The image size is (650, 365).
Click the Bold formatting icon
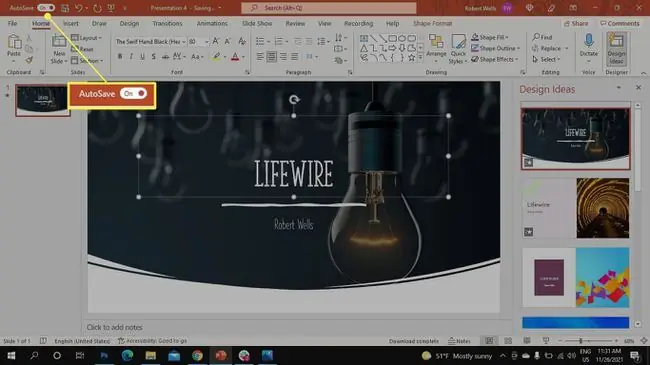click(120, 56)
